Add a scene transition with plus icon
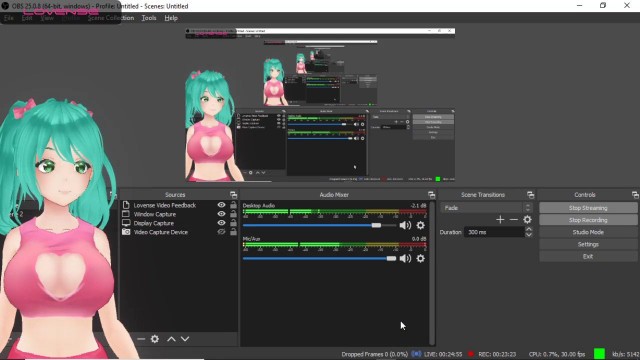Image resolution: width=640 pixels, height=360 pixels. [x=500, y=220]
